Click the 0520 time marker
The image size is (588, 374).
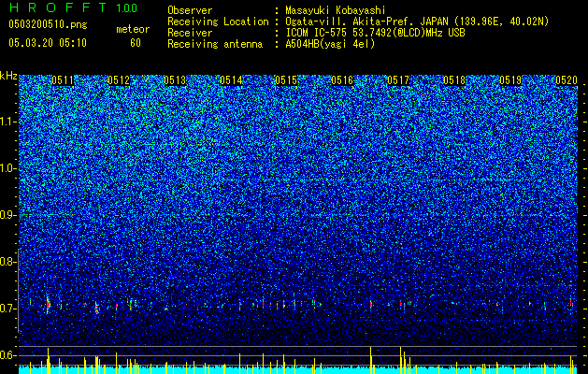click(566, 80)
